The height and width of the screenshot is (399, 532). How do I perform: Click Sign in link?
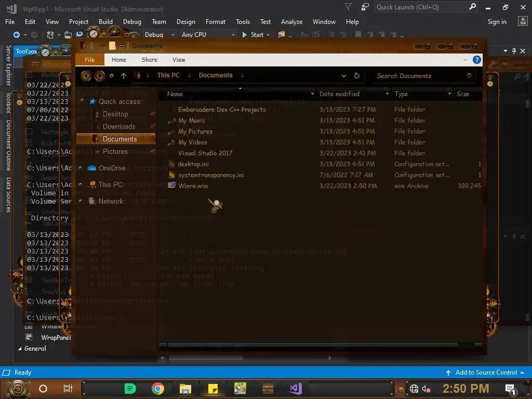click(497, 22)
